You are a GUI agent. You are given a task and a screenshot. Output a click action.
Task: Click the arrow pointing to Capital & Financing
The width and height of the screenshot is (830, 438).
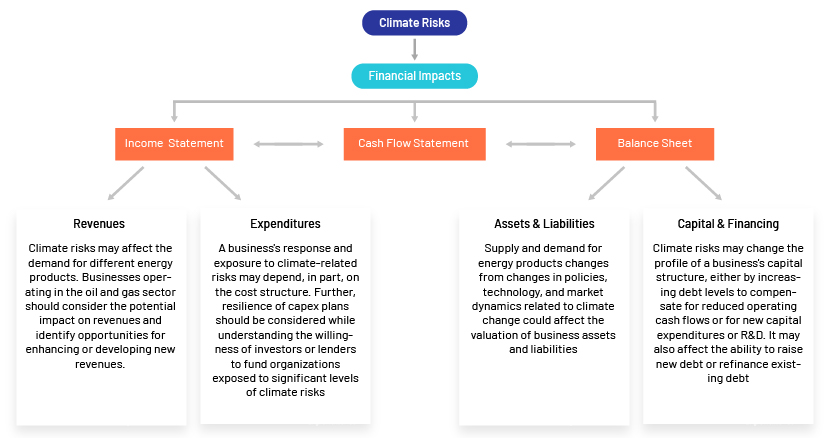pos(703,183)
